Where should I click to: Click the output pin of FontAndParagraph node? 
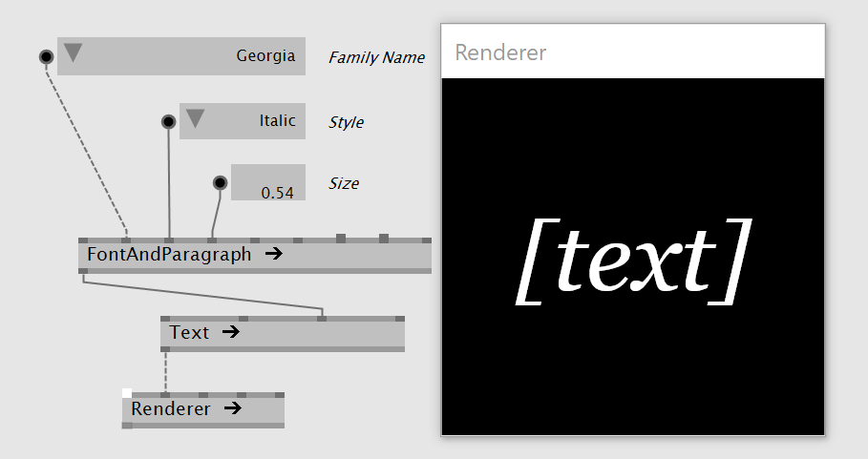coord(83,270)
